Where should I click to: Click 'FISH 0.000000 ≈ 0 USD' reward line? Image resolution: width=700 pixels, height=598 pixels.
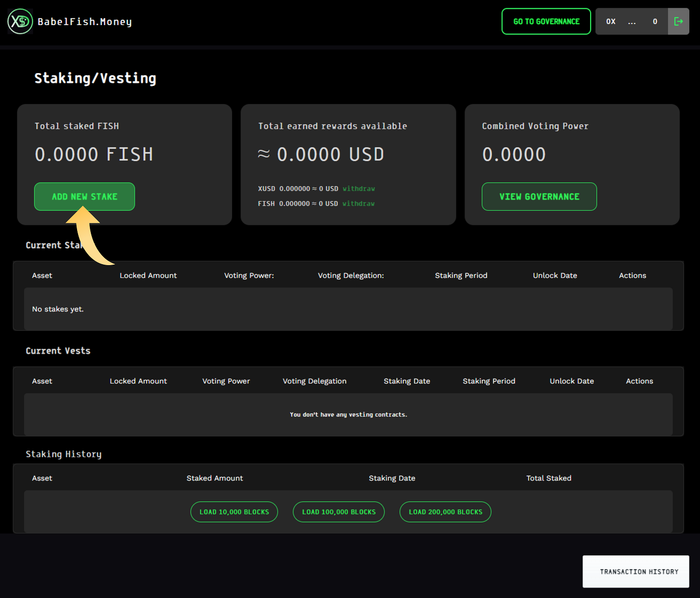pyautogui.click(x=298, y=203)
